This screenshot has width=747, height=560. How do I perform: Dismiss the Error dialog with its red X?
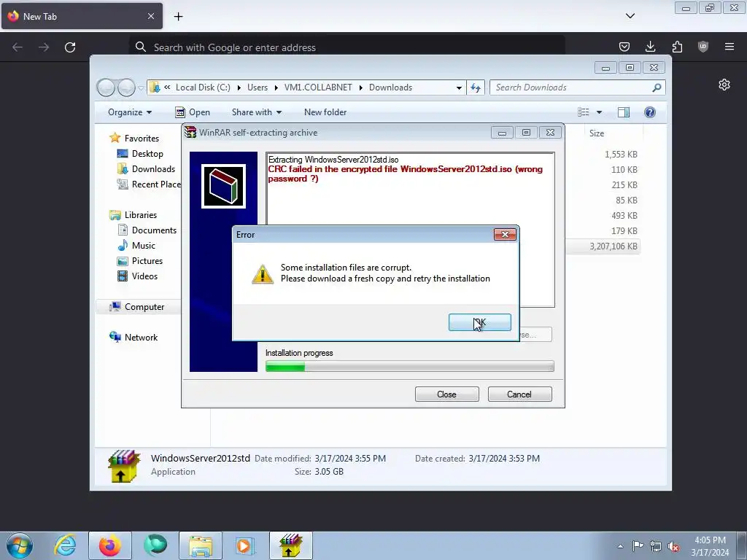505,234
